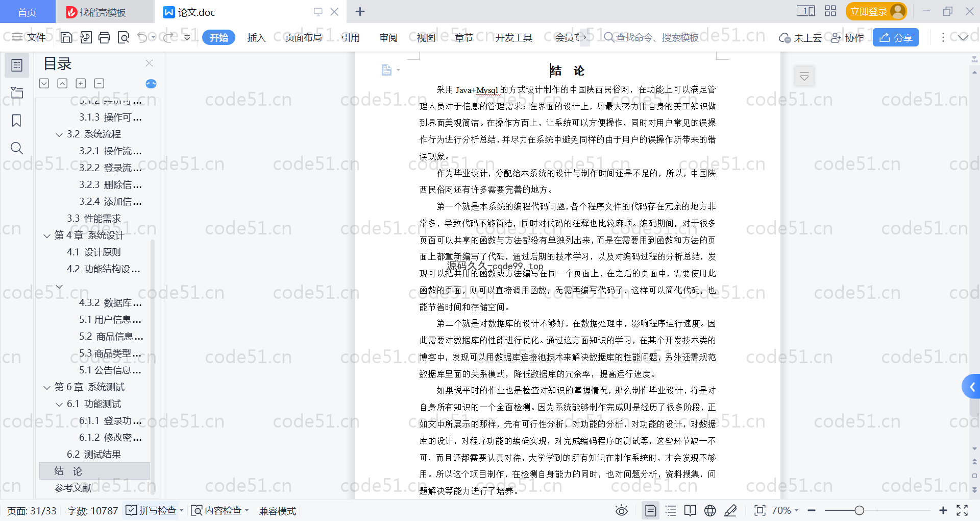
Task: Switch to the 引用 ribbon tab
Action: tap(351, 37)
